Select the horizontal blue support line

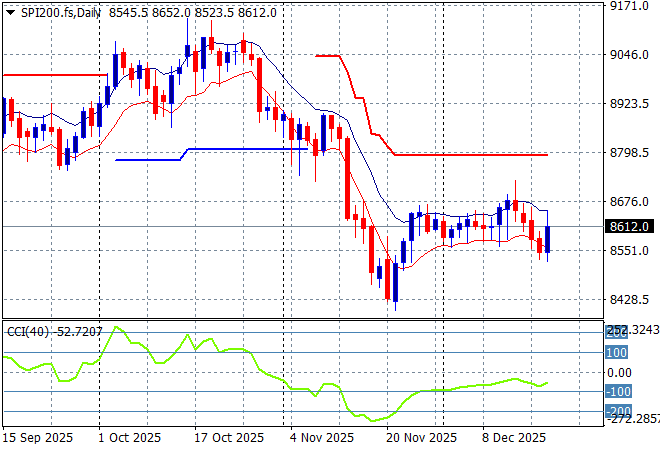pyautogui.click(x=250, y=149)
